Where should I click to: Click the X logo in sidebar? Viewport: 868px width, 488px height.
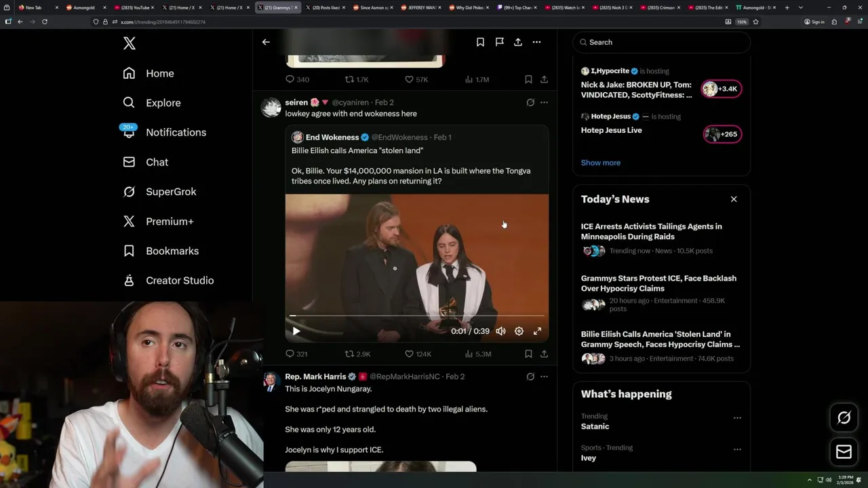[x=130, y=43]
